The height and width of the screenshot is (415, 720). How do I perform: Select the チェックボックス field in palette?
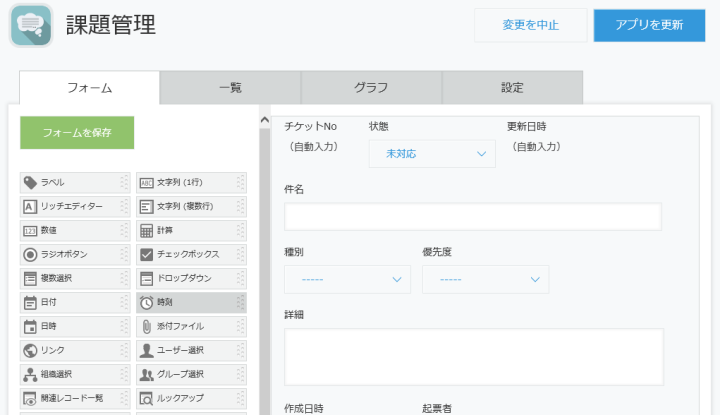(190, 254)
